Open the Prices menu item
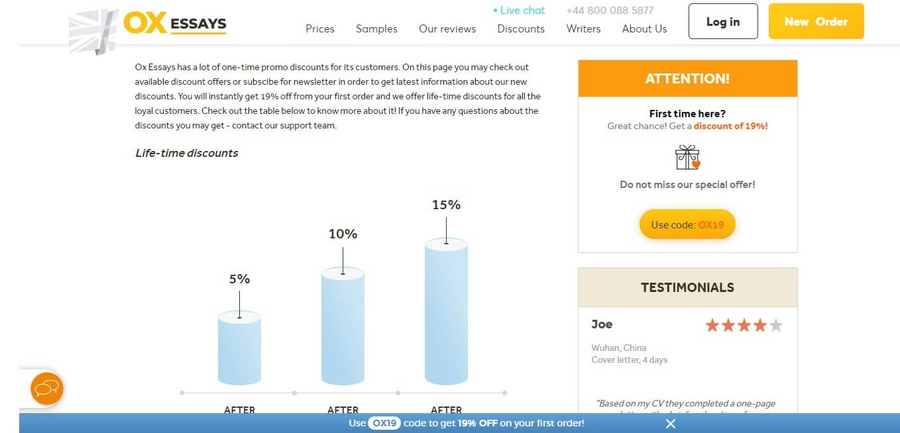 pos(320,29)
